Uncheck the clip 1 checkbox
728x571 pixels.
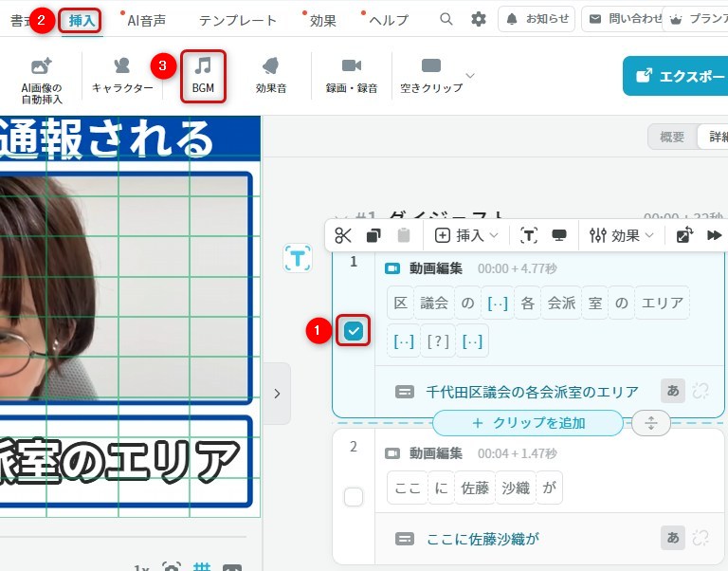[354, 331]
